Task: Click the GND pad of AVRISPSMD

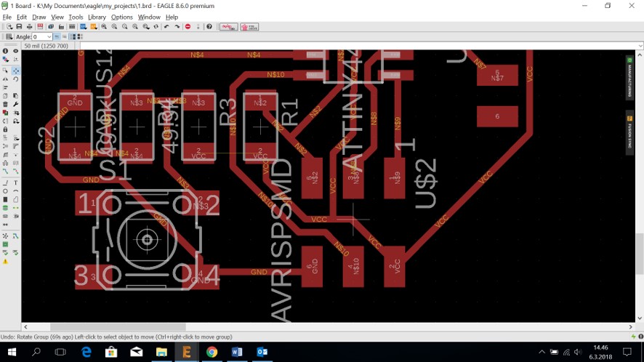Action: point(312,267)
